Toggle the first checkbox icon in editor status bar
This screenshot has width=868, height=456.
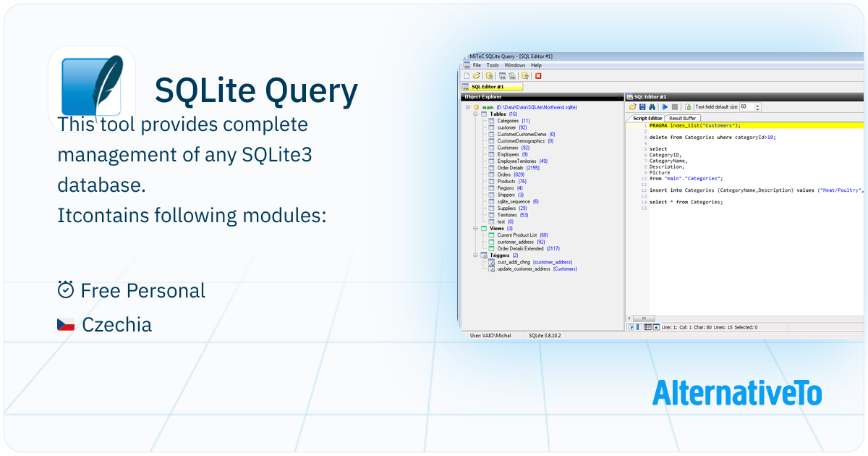[631, 327]
